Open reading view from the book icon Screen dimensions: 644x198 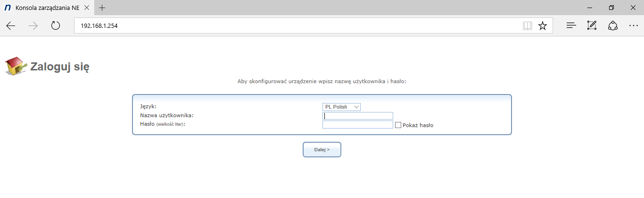tap(527, 26)
